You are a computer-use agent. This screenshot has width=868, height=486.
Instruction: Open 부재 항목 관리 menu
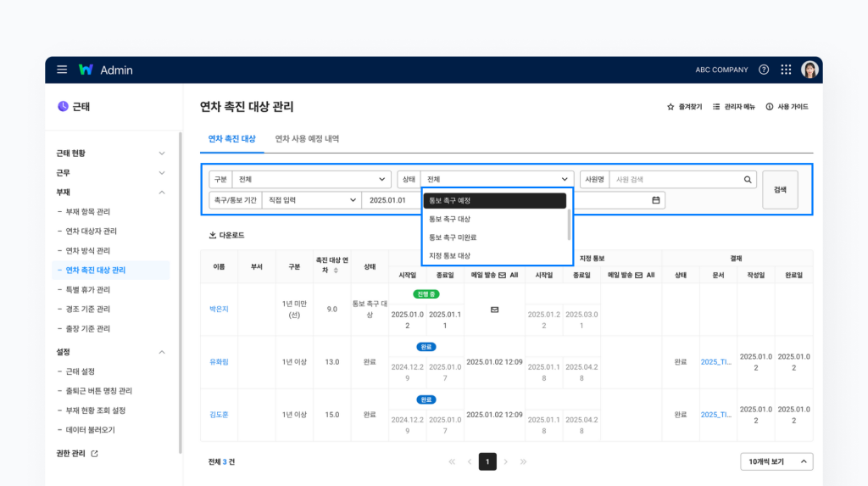pyautogui.click(x=88, y=212)
